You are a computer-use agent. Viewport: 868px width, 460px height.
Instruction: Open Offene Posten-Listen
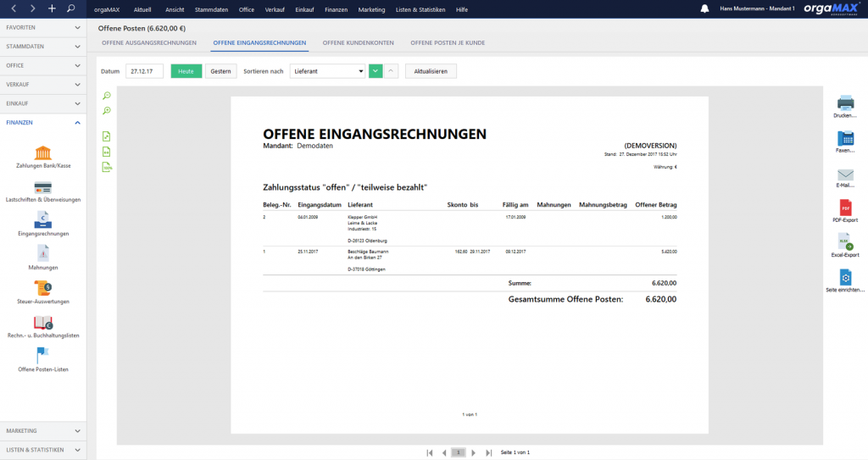(43, 360)
